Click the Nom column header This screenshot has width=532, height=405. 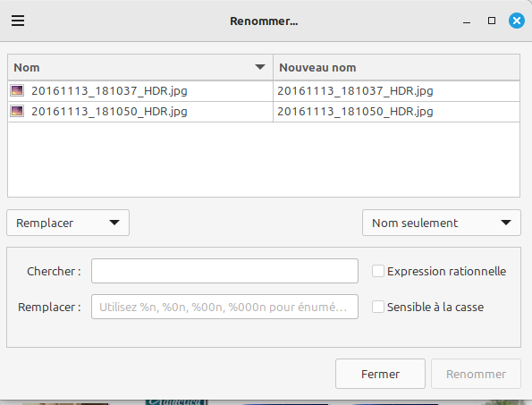click(x=140, y=67)
